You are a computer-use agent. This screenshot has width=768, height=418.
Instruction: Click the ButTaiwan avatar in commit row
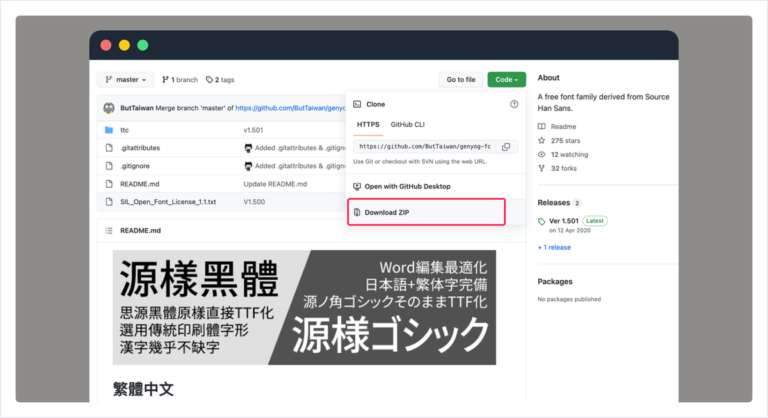point(109,108)
